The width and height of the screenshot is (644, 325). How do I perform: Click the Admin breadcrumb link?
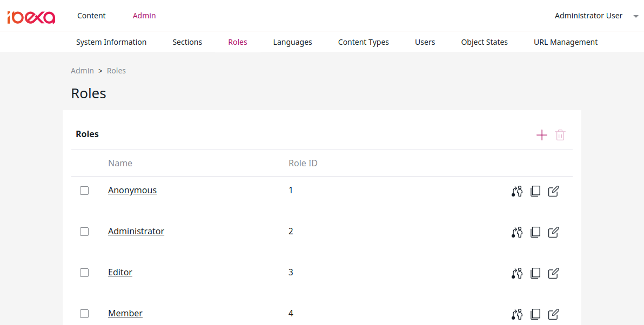point(82,71)
